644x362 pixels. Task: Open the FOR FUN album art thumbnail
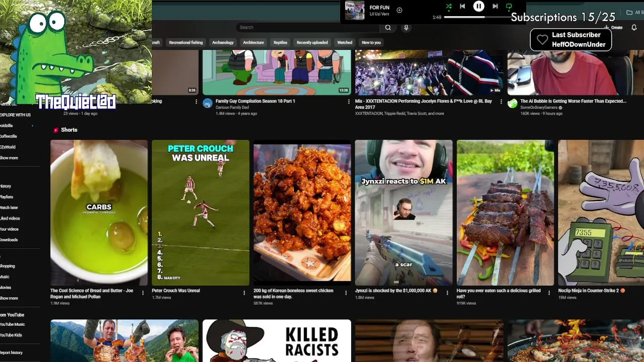pos(355,10)
